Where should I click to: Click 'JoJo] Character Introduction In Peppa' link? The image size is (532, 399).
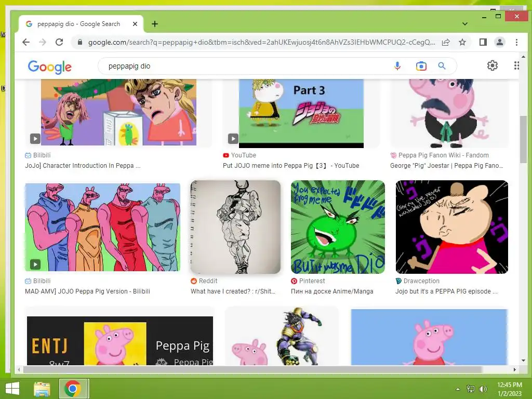point(83,166)
